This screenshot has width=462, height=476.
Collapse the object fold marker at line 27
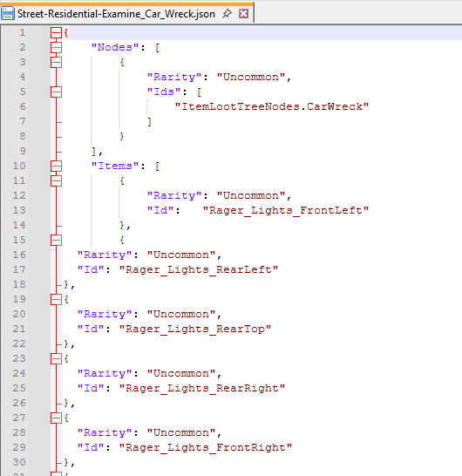point(56,418)
